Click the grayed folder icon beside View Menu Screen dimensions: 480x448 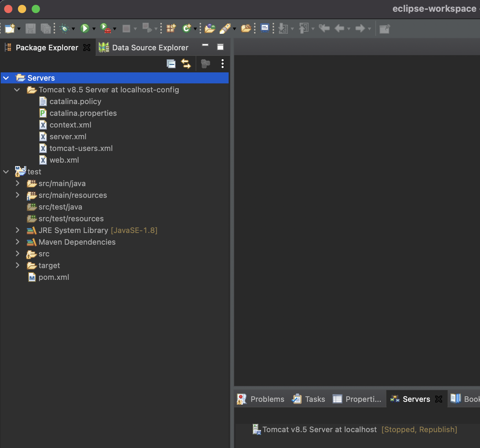(206, 64)
